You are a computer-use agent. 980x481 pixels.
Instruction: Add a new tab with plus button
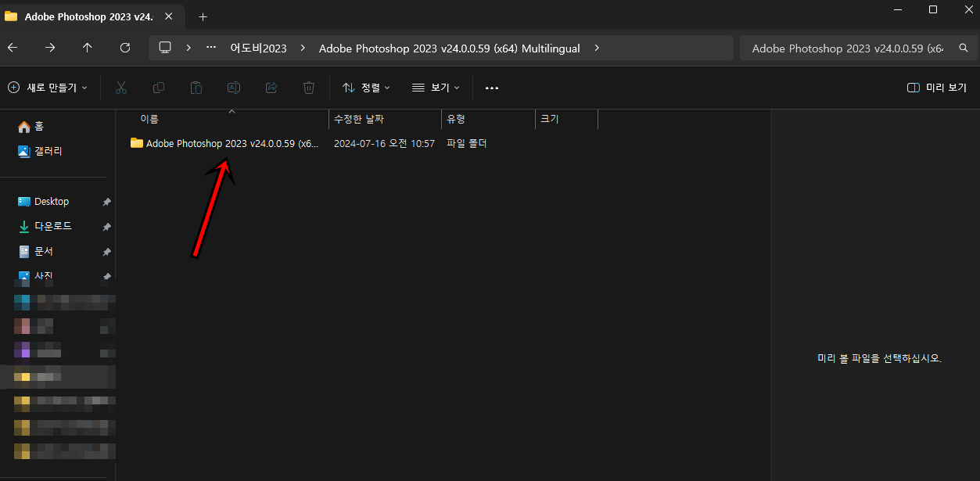203,16
